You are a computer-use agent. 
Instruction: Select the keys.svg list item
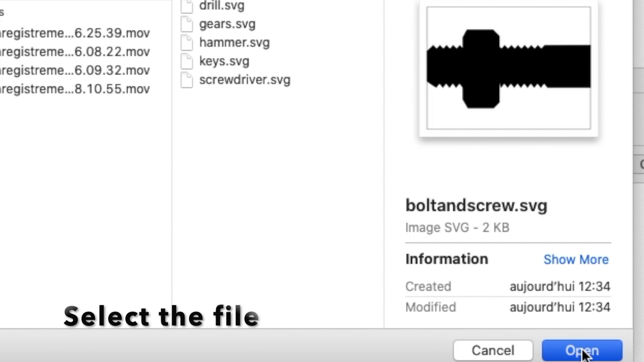[x=225, y=61]
